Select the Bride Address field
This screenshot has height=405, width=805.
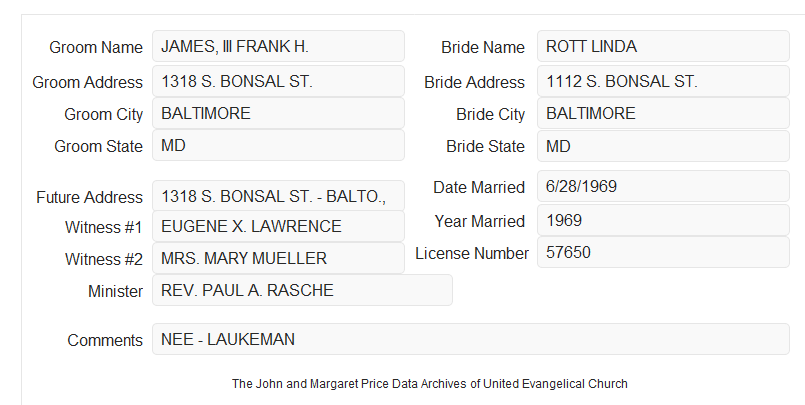[x=663, y=81]
